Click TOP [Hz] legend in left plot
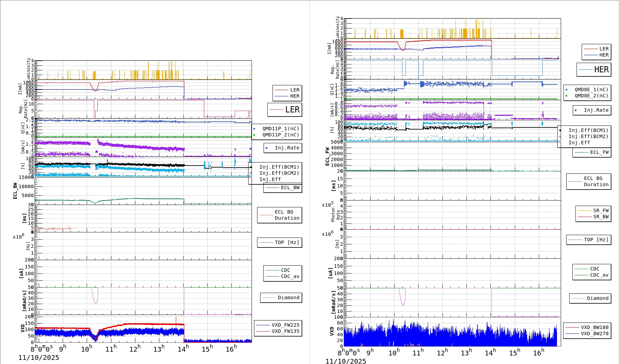 287,243
